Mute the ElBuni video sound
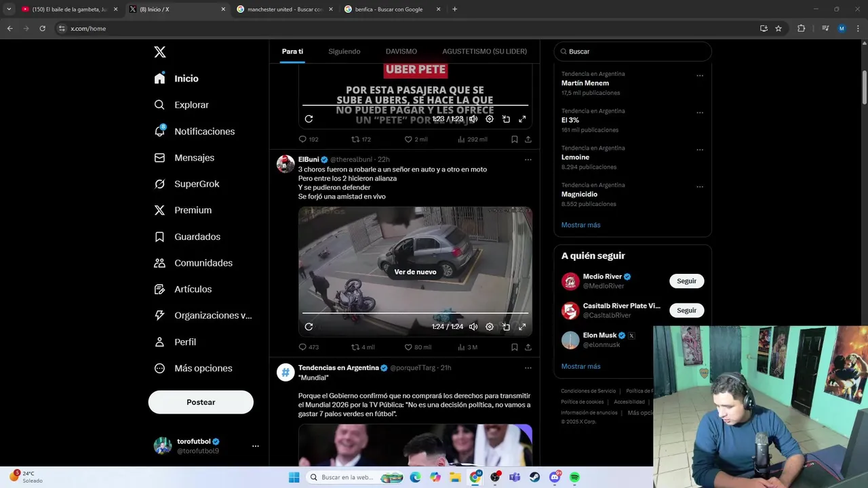868x488 pixels. click(473, 327)
